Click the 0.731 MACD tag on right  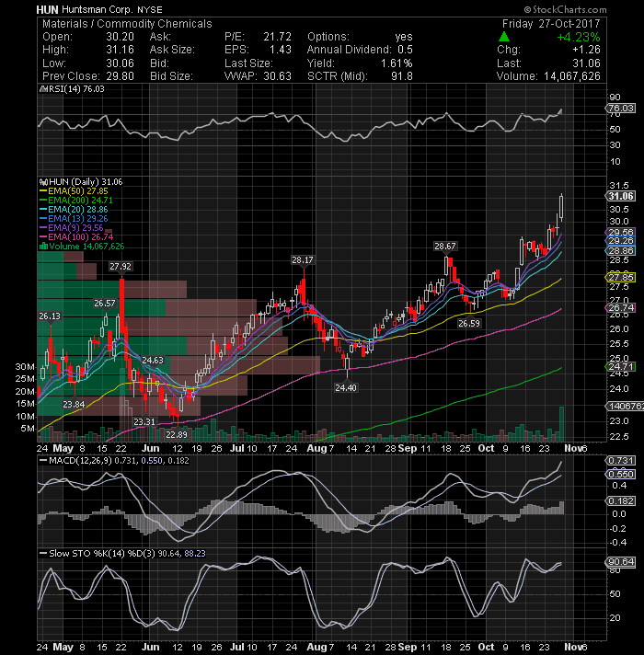(621, 460)
